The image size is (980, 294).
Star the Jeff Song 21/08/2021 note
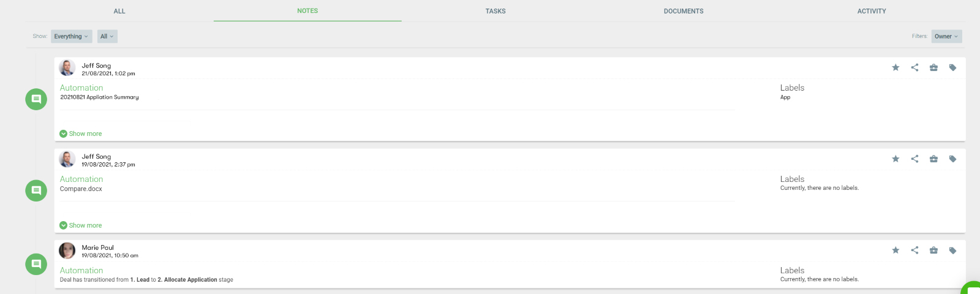click(x=895, y=67)
